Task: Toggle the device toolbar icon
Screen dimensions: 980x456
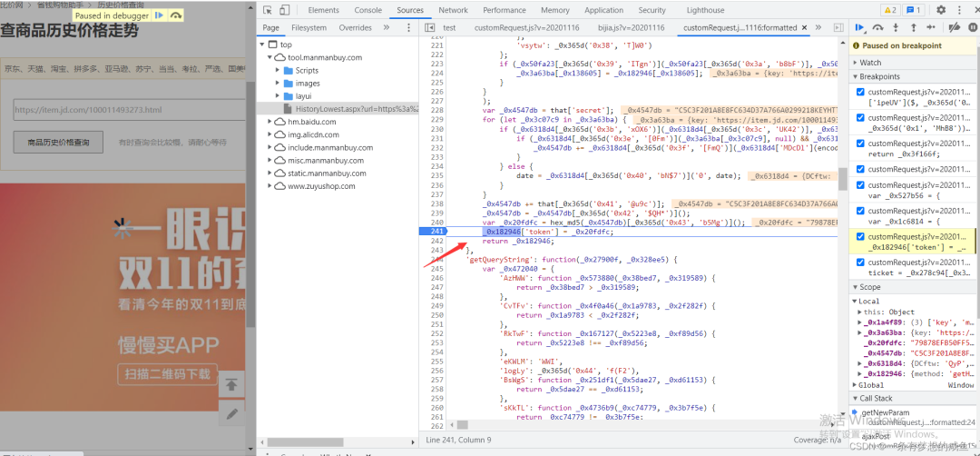Action: 285,10
